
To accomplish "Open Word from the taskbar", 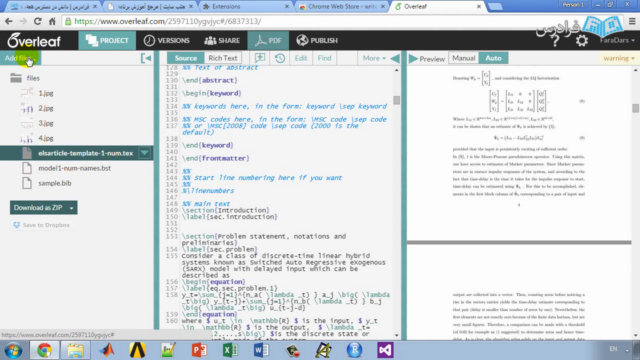I will coord(261,350).
